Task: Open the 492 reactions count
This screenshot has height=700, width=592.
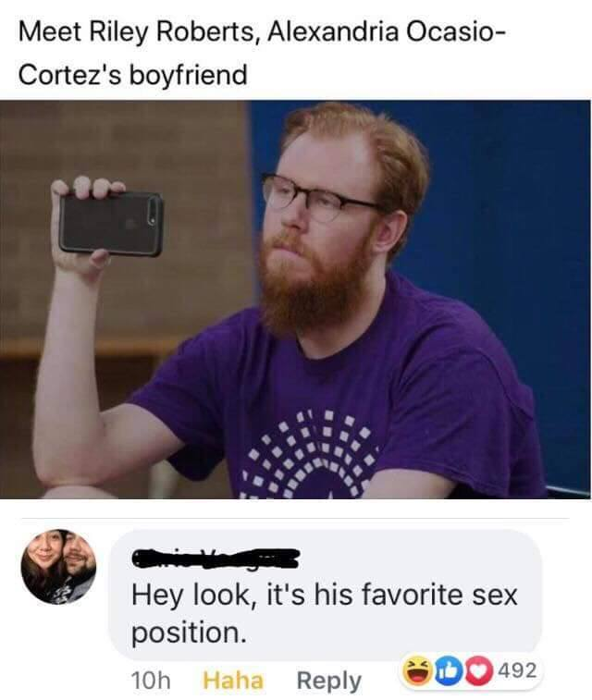Action: [x=516, y=670]
